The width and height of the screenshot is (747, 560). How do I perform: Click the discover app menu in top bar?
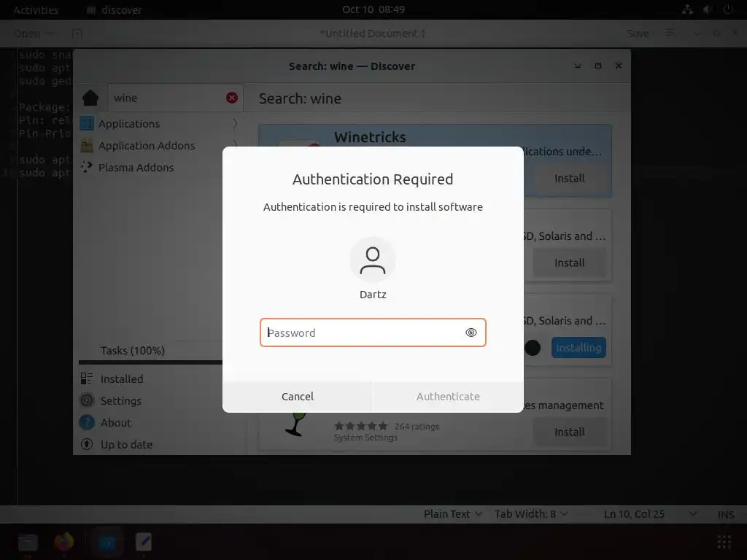pos(115,10)
